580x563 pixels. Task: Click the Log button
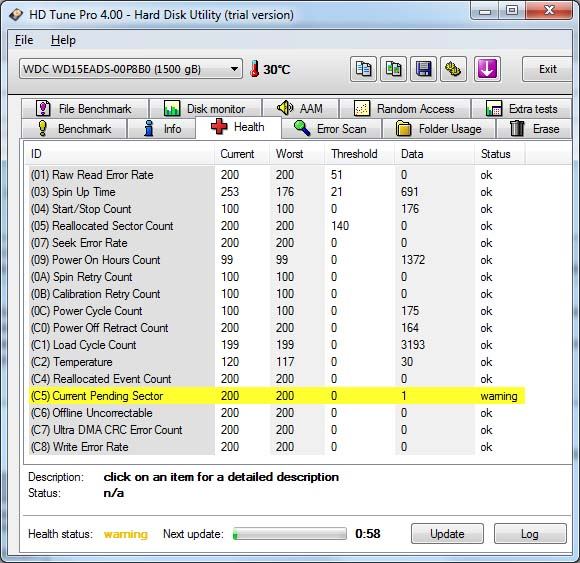click(530, 534)
